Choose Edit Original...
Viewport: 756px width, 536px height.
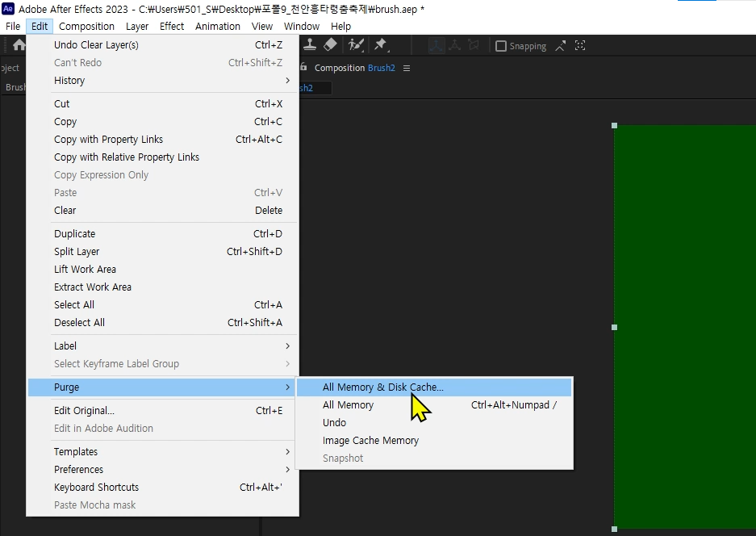pyautogui.click(x=163, y=411)
